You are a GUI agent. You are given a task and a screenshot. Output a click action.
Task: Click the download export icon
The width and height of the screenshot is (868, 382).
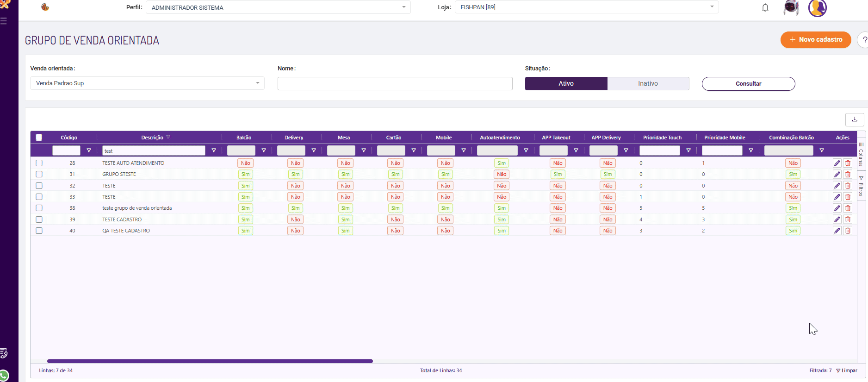point(855,119)
